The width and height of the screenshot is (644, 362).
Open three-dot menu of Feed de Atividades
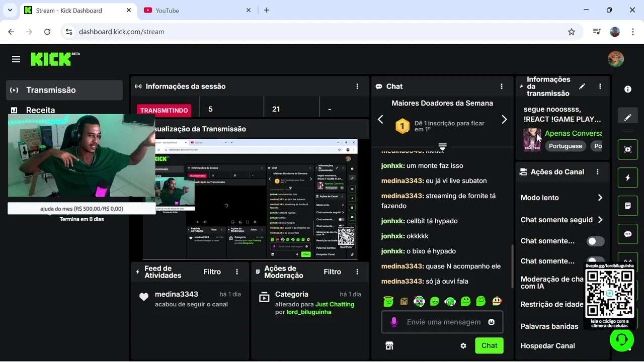237,271
